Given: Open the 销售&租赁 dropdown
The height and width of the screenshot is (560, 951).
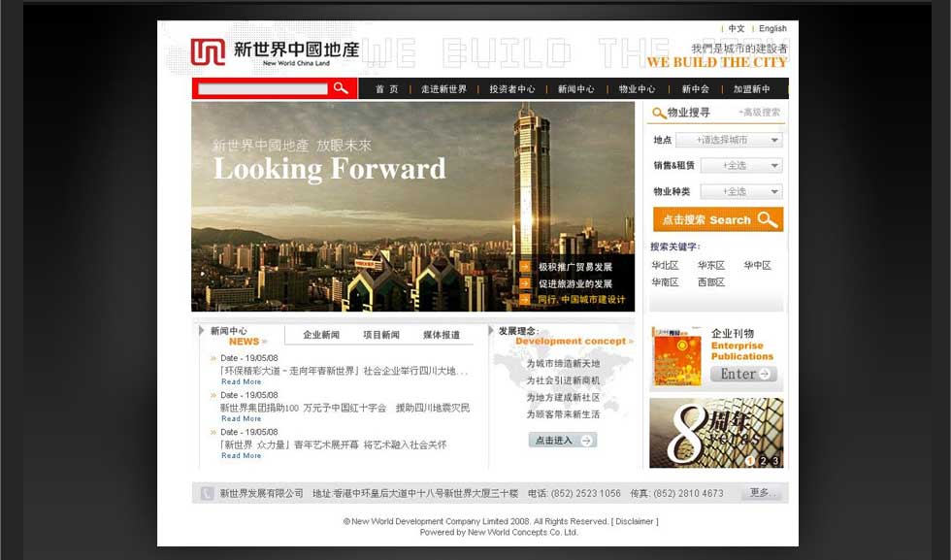Looking at the screenshot, I should click(x=741, y=166).
